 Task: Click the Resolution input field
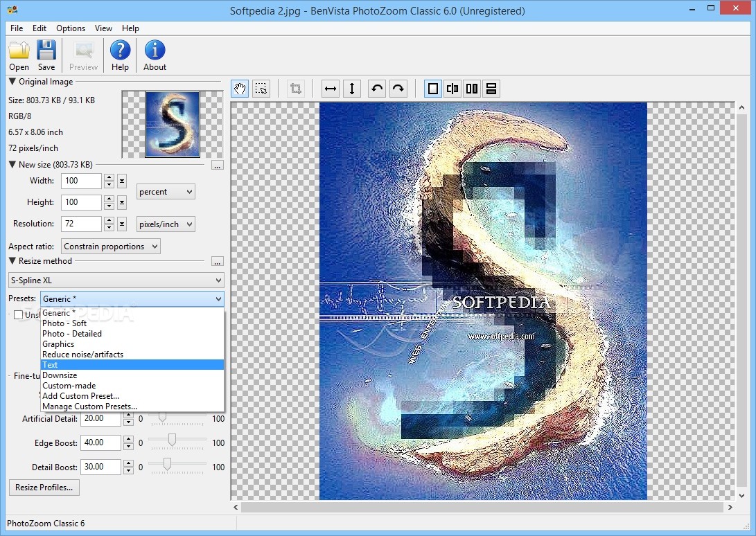(81, 224)
